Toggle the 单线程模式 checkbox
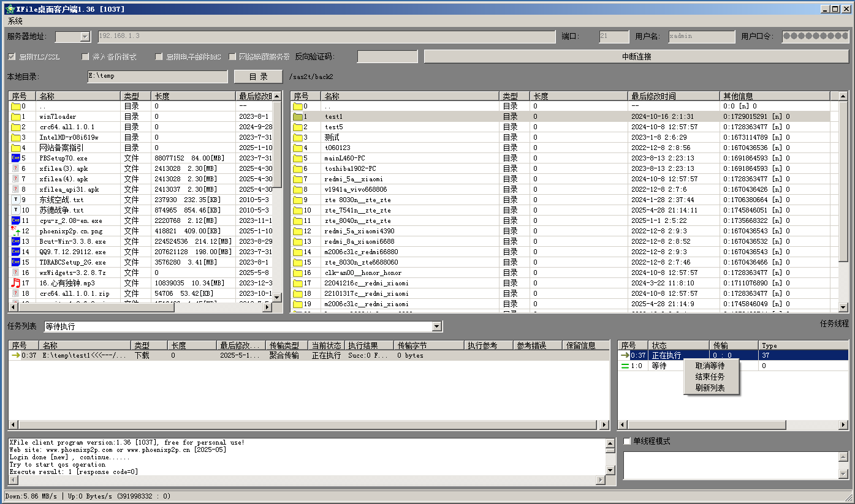Image resolution: width=855 pixels, height=504 pixels. 627,441
